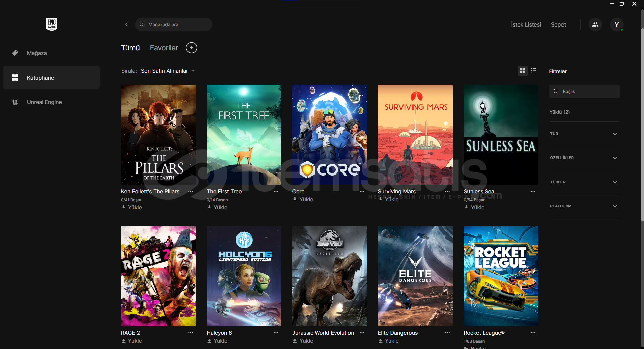Open the Sunless Sea cover
Screen dimensions: 644x349
point(501,135)
